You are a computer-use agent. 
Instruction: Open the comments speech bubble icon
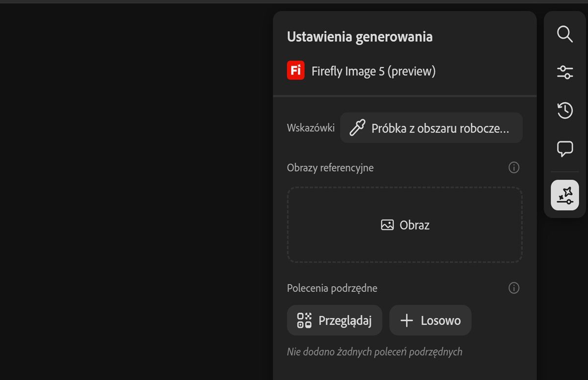564,149
